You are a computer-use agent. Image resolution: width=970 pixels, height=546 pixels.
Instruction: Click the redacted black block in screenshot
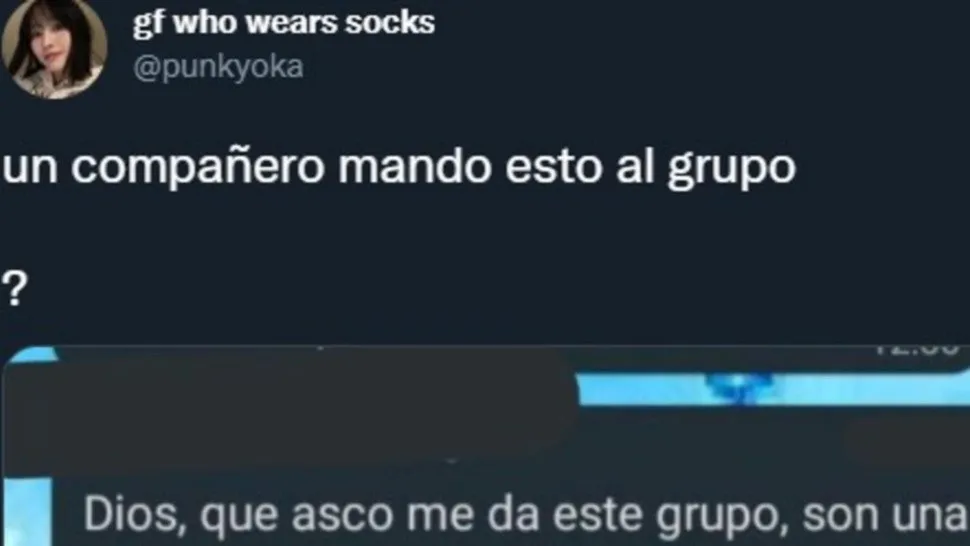coord(291,409)
